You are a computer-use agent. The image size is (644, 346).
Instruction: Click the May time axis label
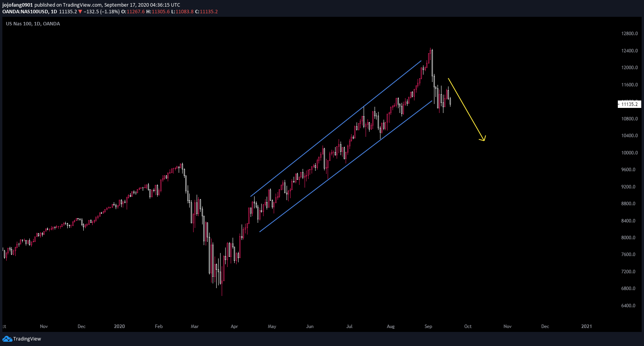pos(272,326)
